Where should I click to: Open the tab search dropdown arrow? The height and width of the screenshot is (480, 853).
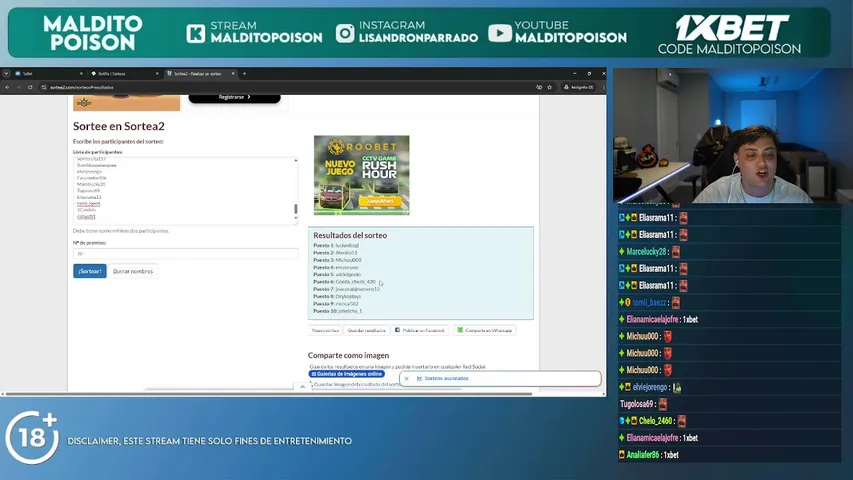click(6, 73)
